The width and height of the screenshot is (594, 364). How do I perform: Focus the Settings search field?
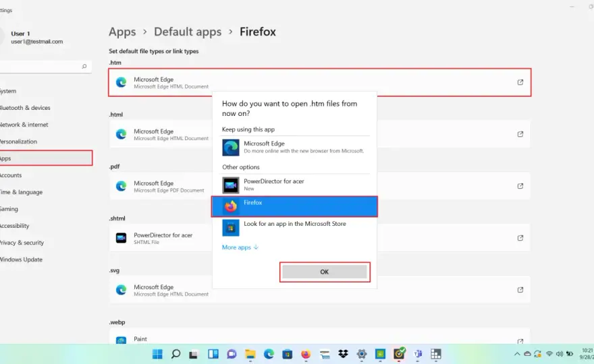(x=45, y=67)
